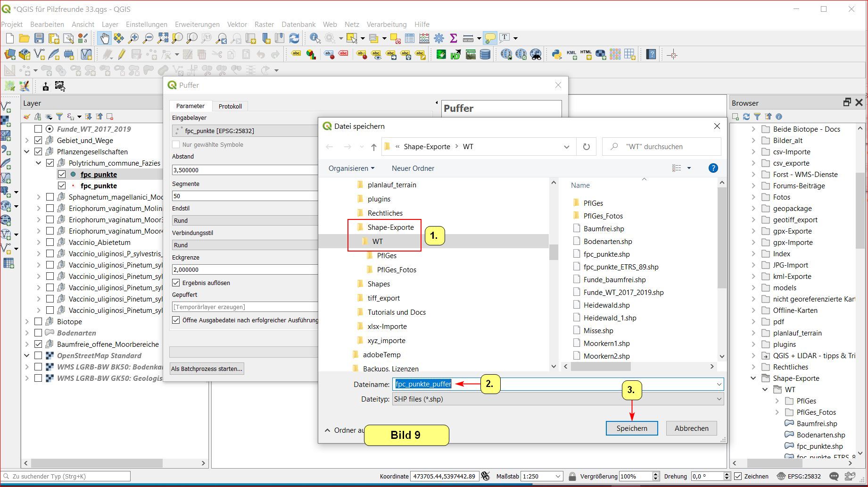
Task: Open the Python console icon
Action: tap(556, 55)
